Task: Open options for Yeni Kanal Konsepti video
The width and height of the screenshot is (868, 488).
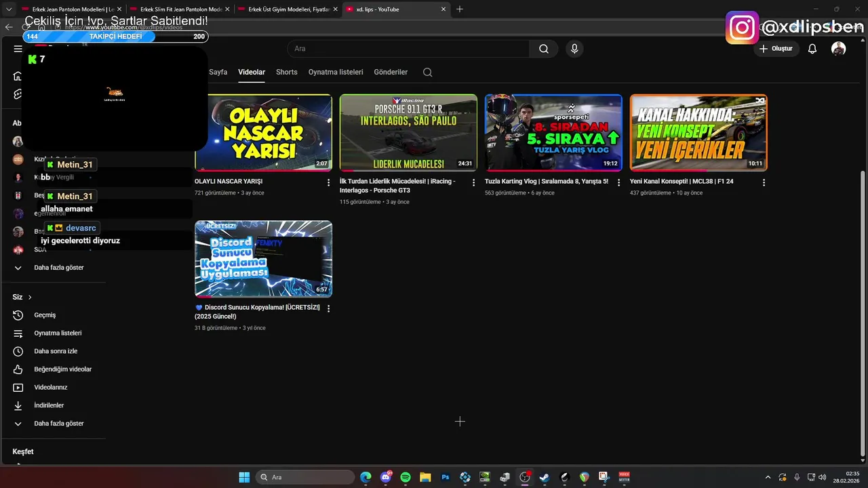Action: pos(764,182)
